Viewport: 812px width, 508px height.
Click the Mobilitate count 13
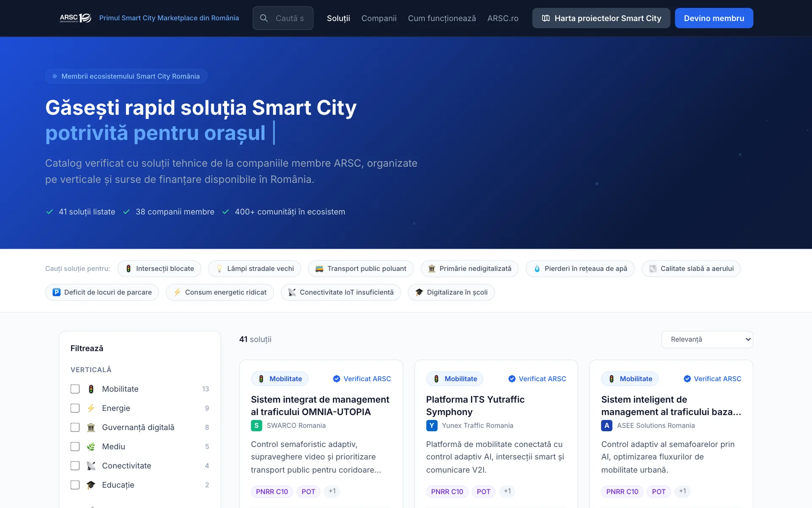click(205, 389)
